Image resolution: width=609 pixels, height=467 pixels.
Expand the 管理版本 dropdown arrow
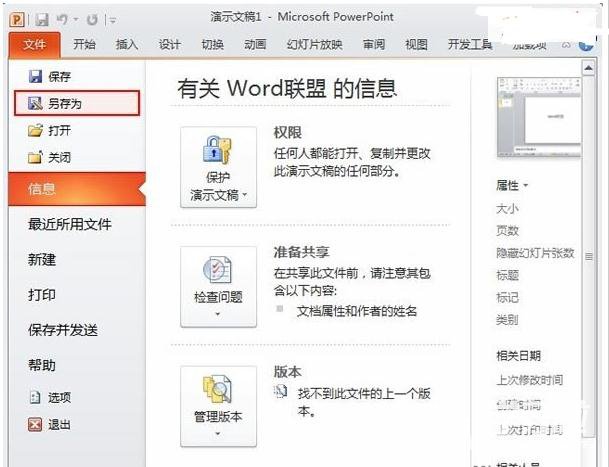218,434
